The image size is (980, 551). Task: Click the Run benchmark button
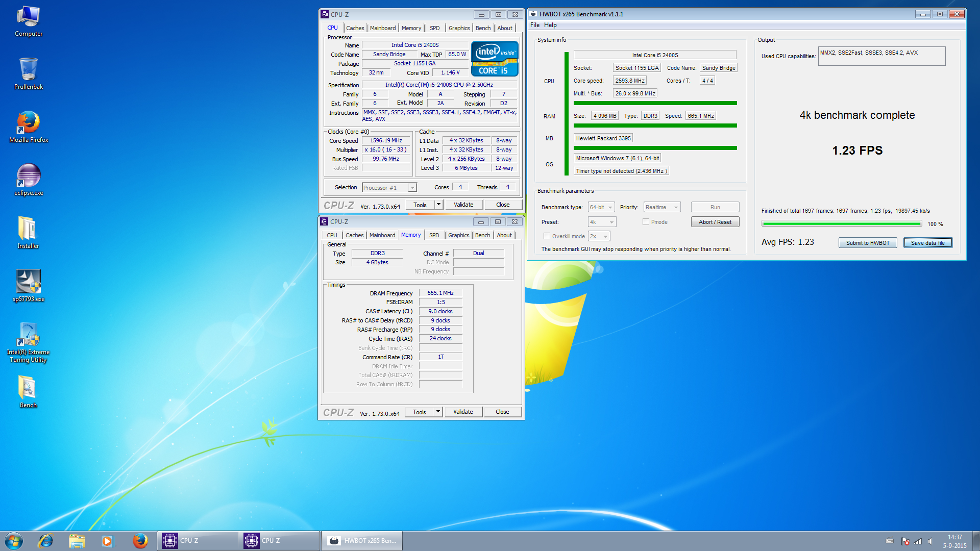pos(715,207)
